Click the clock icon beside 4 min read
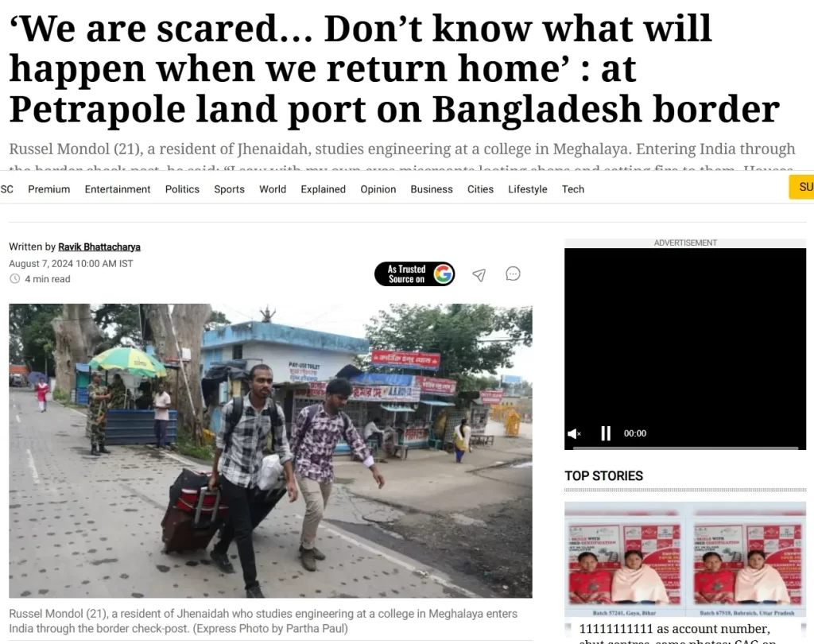 pos(15,279)
